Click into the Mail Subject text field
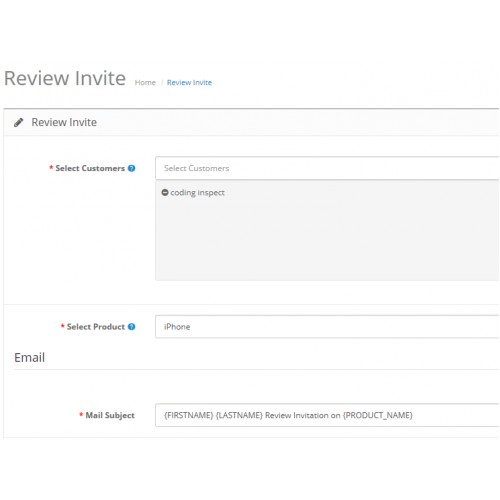The image size is (500, 500). click(x=327, y=415)
